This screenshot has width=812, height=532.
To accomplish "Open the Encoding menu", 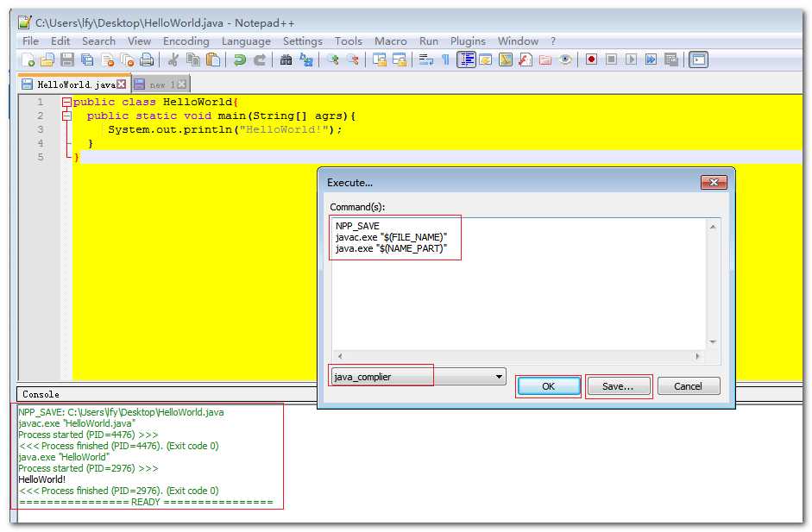I will pos(186,41).
